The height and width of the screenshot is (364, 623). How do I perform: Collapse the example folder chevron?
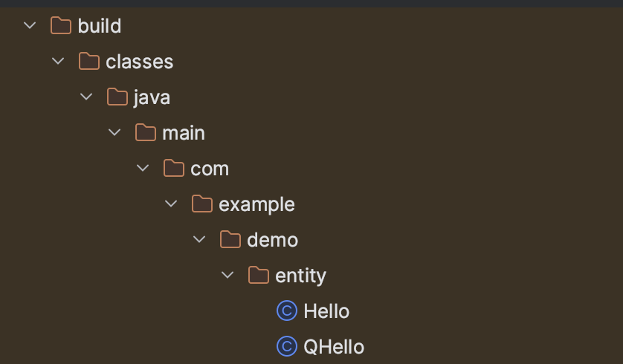point(171,204)
